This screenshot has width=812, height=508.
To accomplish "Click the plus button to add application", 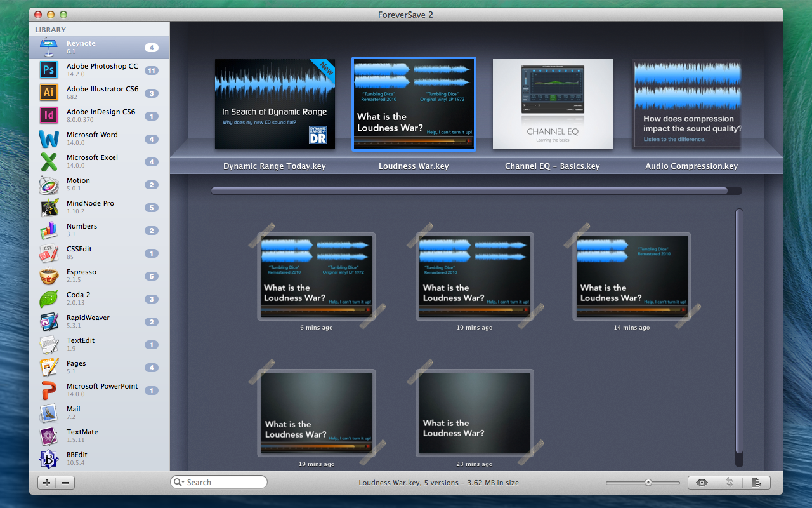I will point(47,483).
